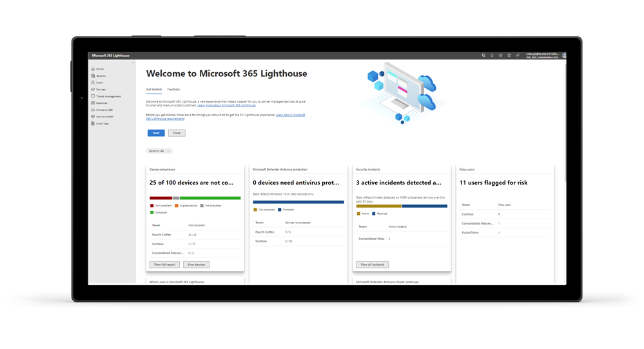Viewport: 644px width, 349px height.
Task: Click the gray Not evaluated legend swatch
Action: [x=202, y=206]
